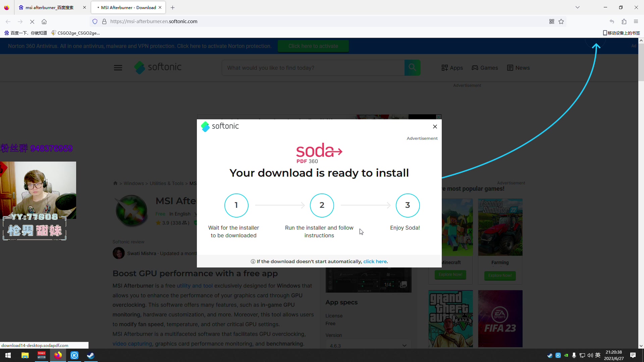The width and height of the screenshot is (644, 362).
Task: Open the 'utility and tool' link
Action: click(x=195, y=286)
